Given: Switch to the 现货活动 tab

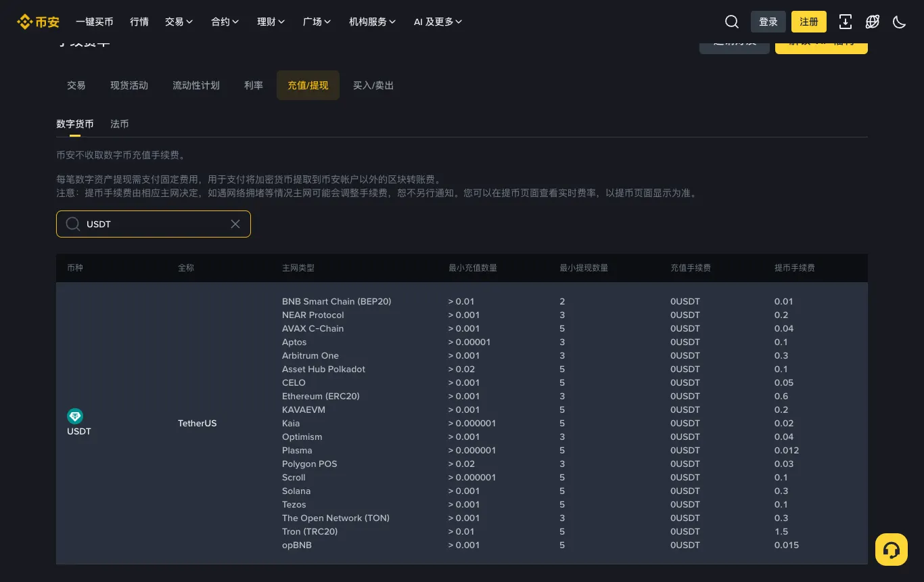Looking at the screenshot, I should (x=129, y=85).
